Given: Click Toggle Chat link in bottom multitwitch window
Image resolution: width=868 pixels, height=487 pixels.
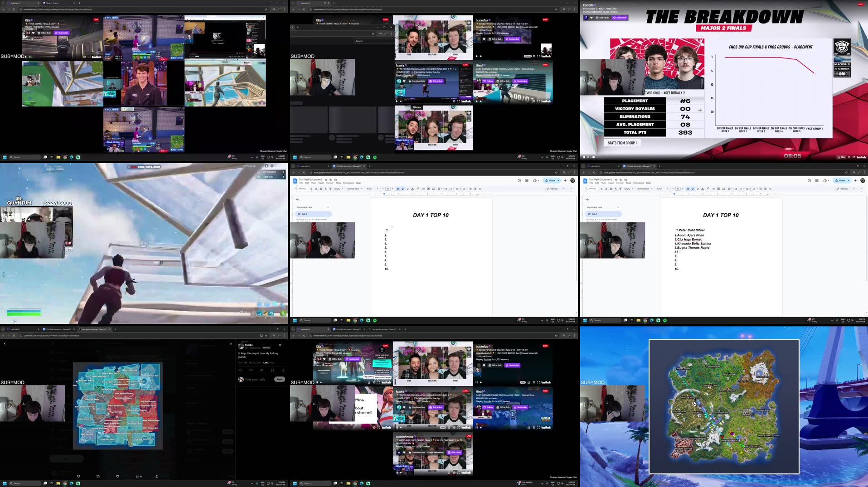Looking at the screenshot, I should (572, 477).
